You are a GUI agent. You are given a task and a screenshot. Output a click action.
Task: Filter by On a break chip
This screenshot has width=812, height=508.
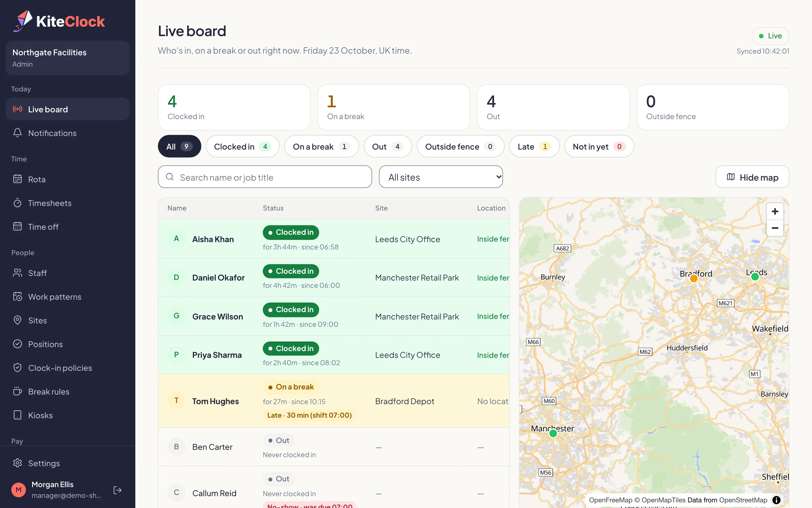click(322, 146)
